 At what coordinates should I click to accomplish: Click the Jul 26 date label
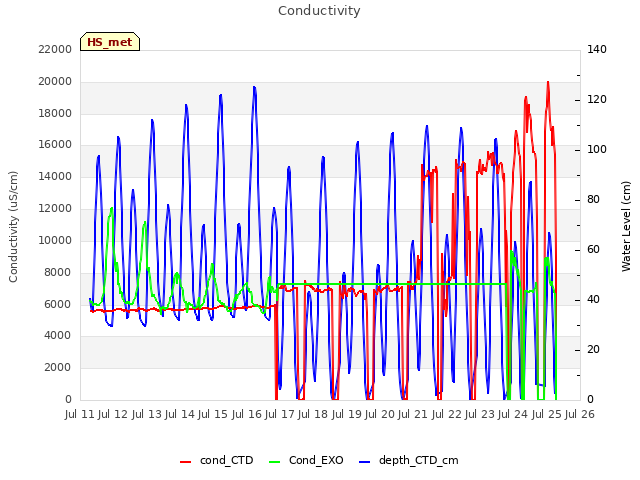tap(580, 415)
